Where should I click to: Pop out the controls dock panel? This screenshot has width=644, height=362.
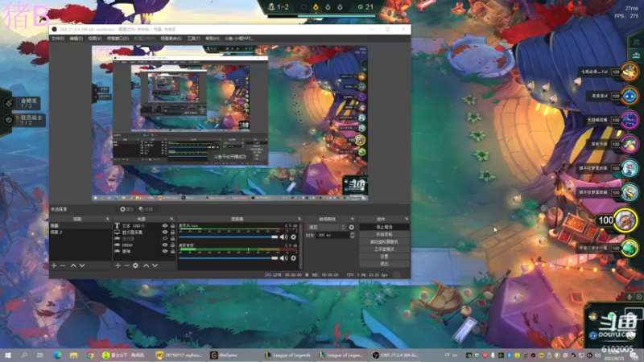407,219
